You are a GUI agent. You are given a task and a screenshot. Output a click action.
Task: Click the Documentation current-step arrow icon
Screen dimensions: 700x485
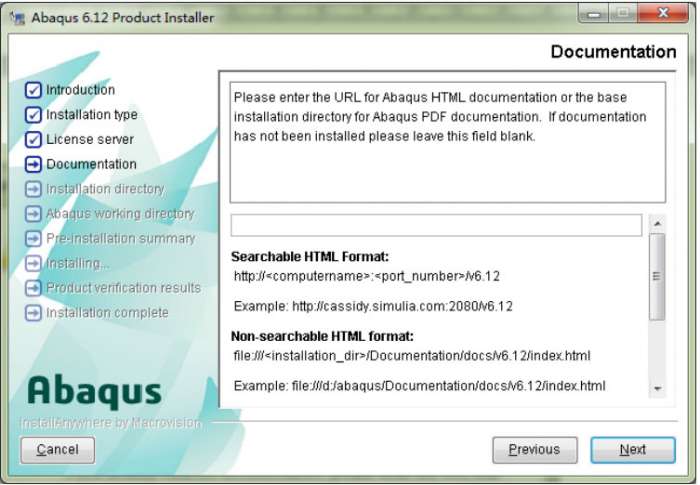33,164
